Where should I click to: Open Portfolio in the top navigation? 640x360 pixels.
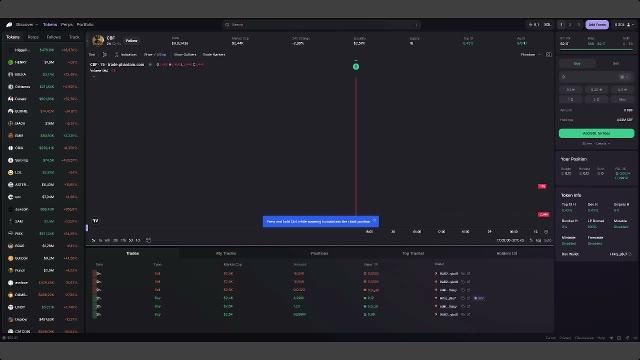[85, 25]
